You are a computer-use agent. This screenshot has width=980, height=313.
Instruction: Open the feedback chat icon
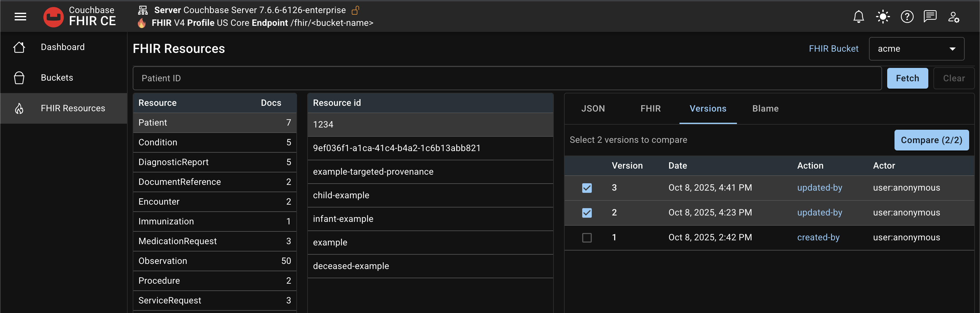point(930,17)
